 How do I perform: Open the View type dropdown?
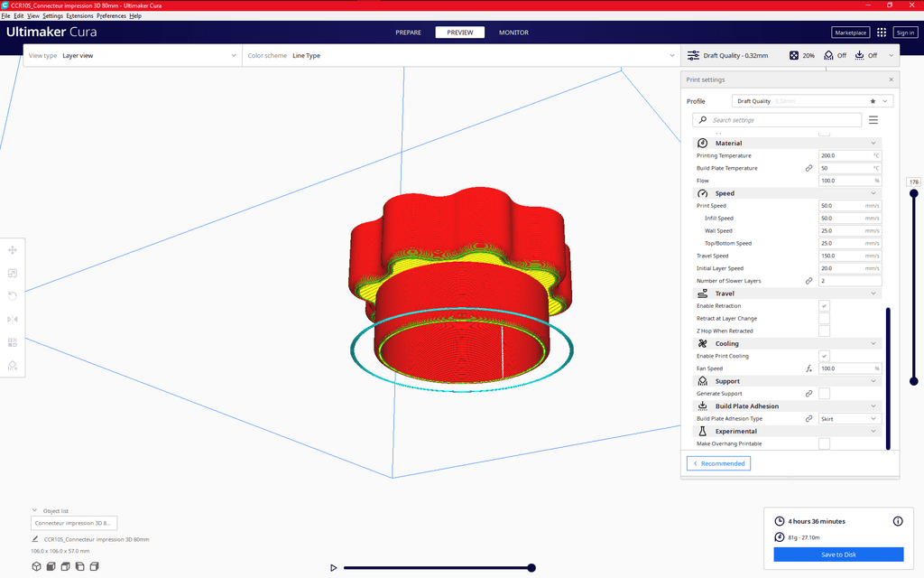(133, 55)
